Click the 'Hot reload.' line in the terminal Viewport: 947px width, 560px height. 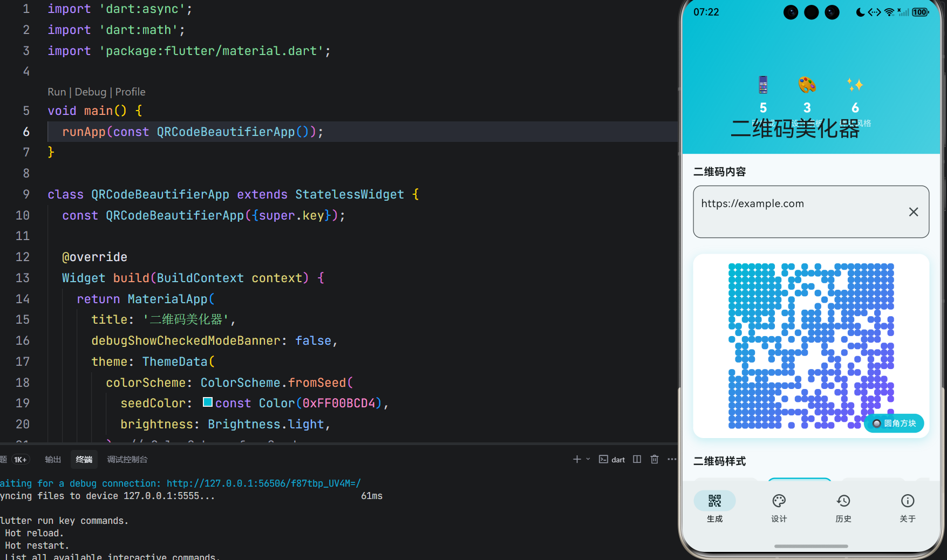pos(35,533)
